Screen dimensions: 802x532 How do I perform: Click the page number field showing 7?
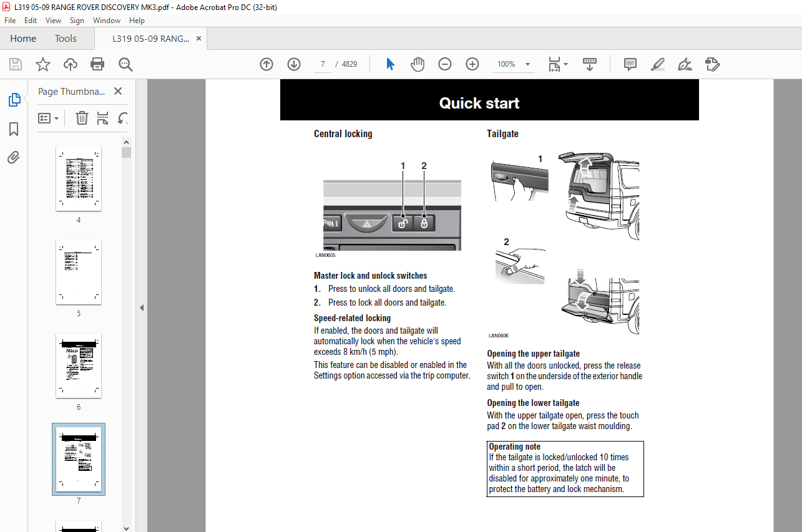(322, 64)
